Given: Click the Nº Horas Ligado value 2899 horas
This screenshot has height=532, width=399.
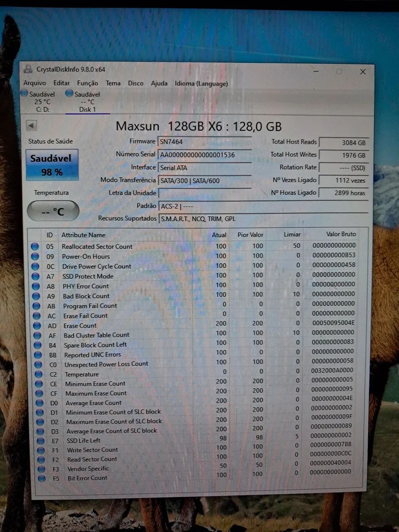Looking at the screenshot, I should click(x=343, y=193).
